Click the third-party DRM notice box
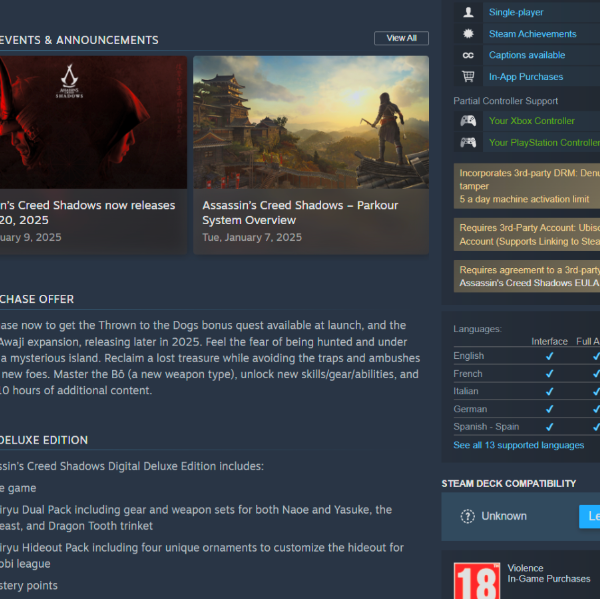 (x=527, y=186)
